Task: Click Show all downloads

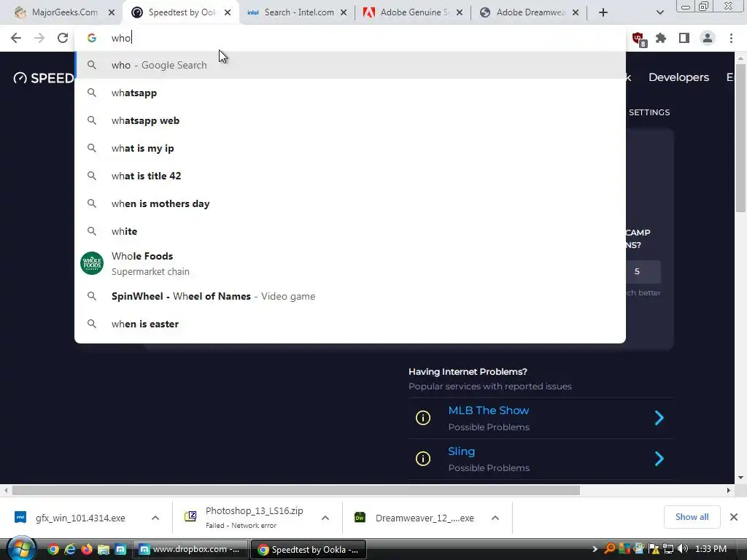Action: [x=692, y=517]
